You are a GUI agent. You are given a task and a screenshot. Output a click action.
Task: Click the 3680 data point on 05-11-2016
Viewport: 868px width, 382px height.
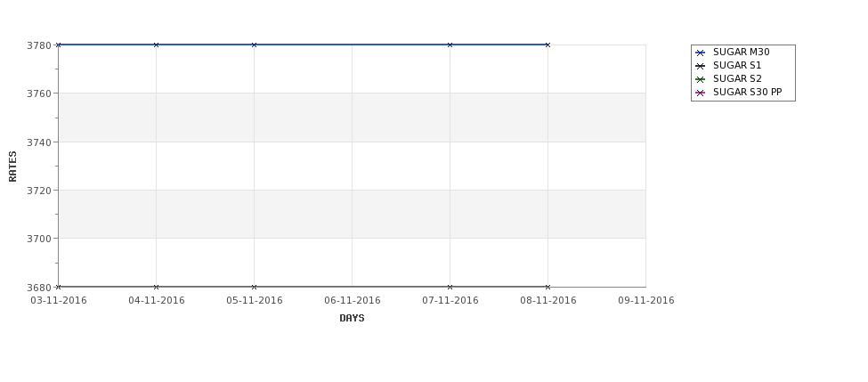(254, 287)
